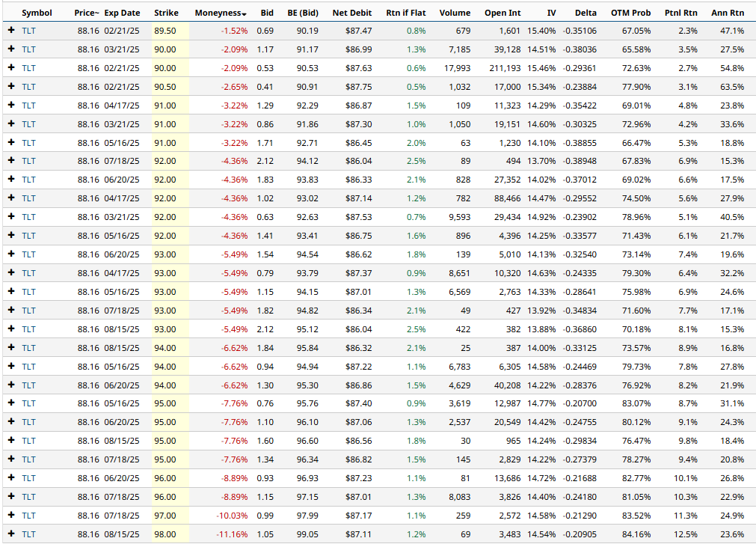Expand the TLT 04/17/25 92.00 strike row
Image resolution: width=756 pixels, height=547 pixels.
(11, 198)
